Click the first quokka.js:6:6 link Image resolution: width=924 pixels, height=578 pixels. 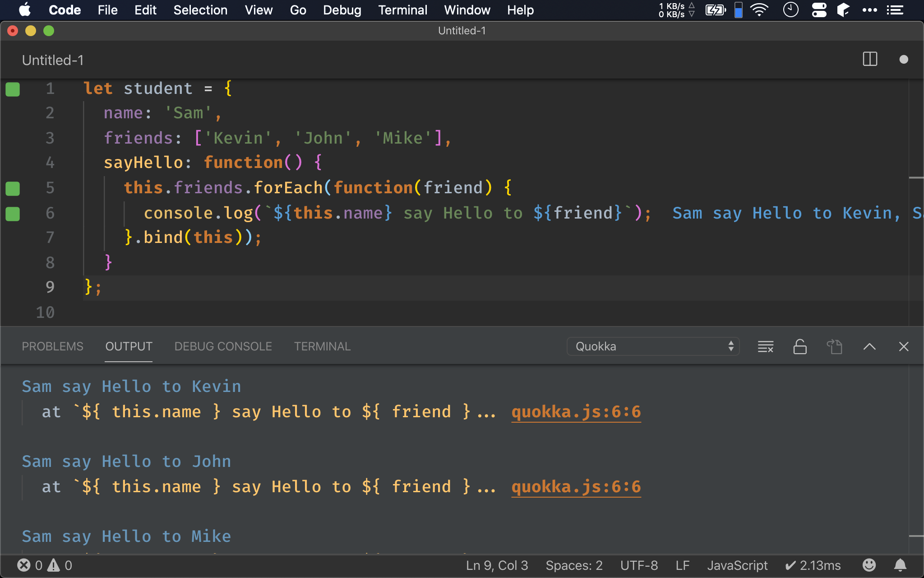[x=576, y=412]
